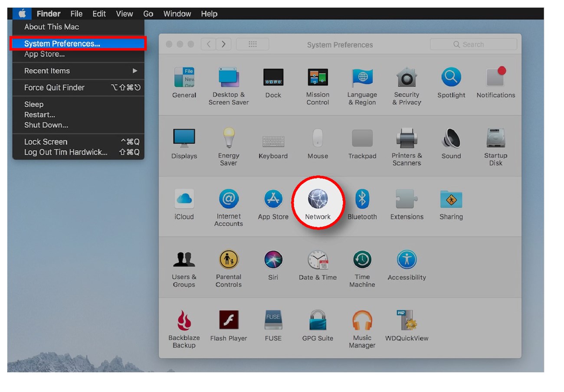Viewport: 564px width, 392px height.
Task: Open Backblaze Backup preferences
Action: point(184,330)
